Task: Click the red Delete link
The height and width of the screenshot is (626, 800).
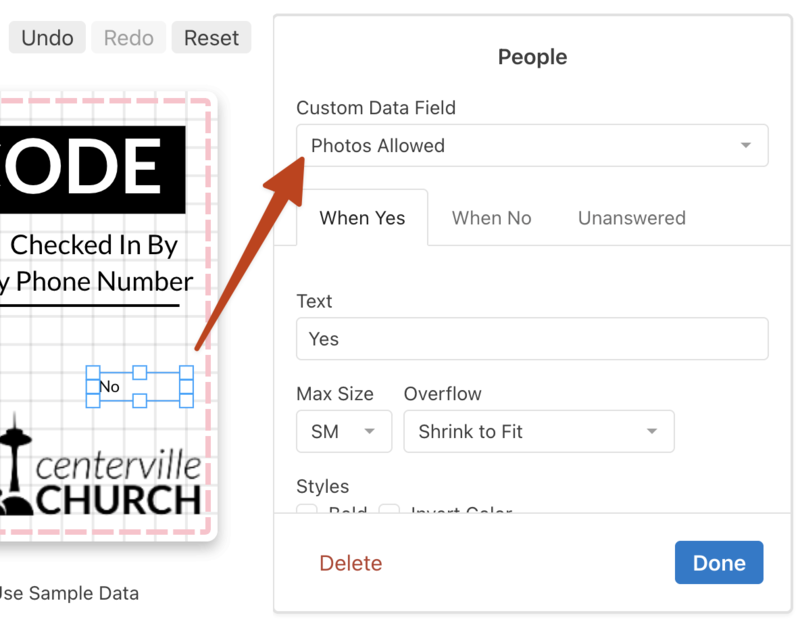Action: [350, 563]
